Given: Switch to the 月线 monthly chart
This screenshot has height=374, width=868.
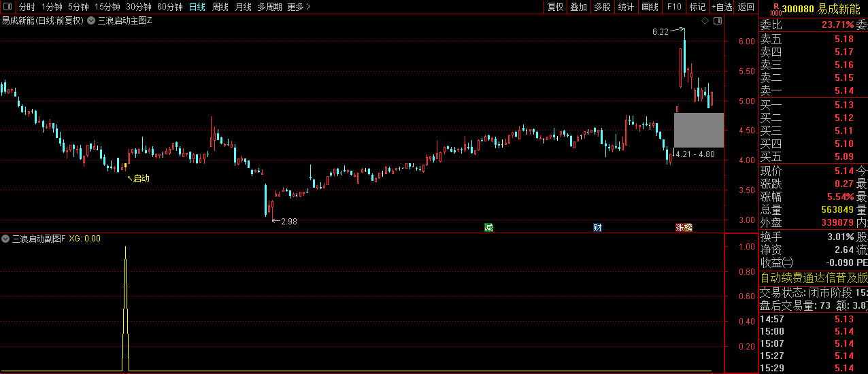Looking at the screenshot, I should [244, 7].
